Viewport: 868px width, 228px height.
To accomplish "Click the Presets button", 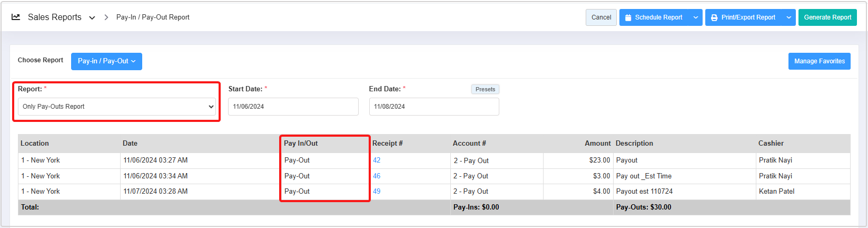I will (x=485, y=89).
